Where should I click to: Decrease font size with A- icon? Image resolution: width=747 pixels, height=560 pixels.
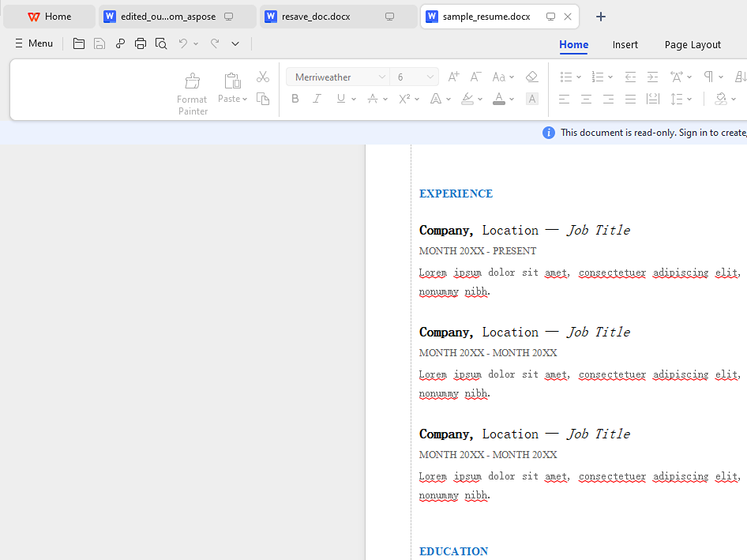pyautogui.click(x=475, y=77)
